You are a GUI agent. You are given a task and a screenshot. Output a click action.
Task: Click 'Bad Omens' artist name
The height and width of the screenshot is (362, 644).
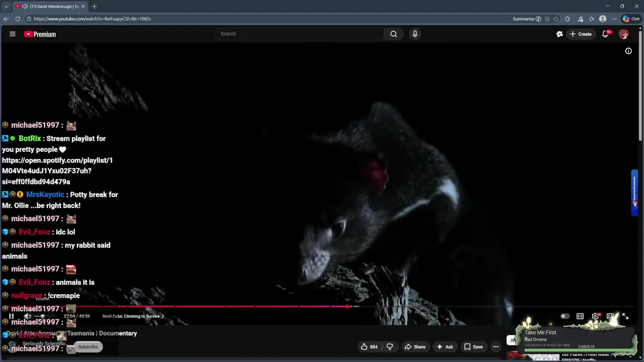tap(535, 339)
